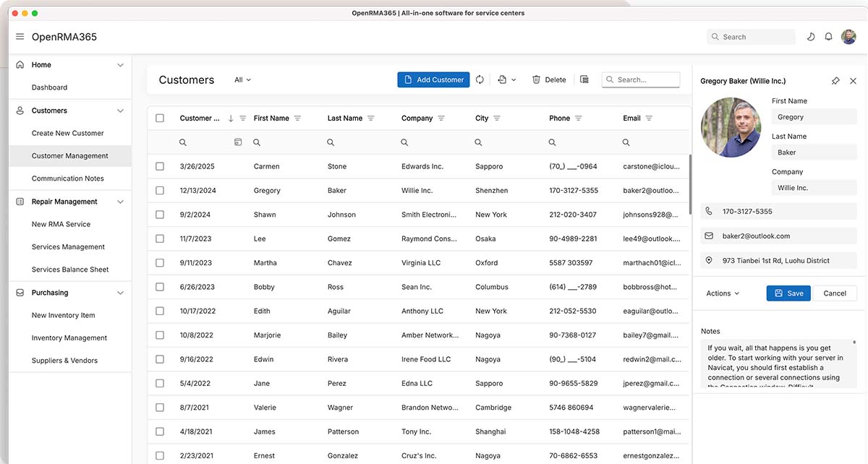
Task: Save the Gregory Baker record
Action: pos(788,293)
